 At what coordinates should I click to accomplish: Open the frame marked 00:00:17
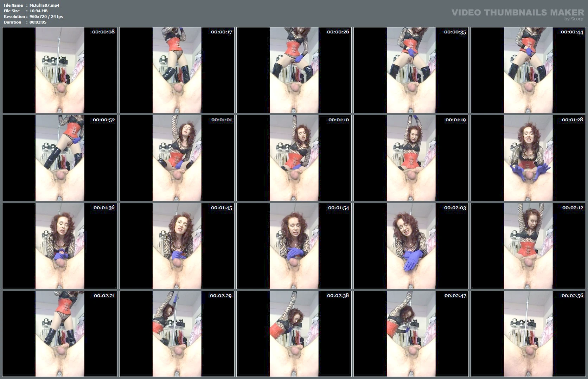point(177,70)
